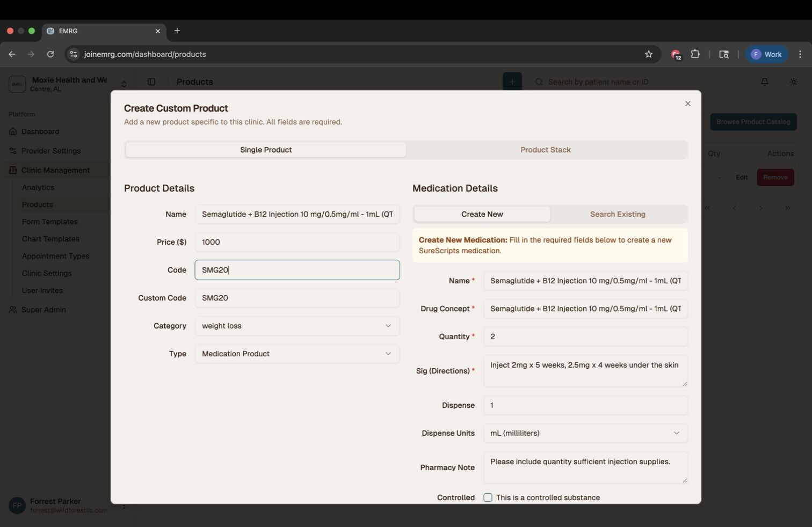Check 'This is a controlled substance'
The height and width of the screenshot is (527, 812).
point(488,497)
